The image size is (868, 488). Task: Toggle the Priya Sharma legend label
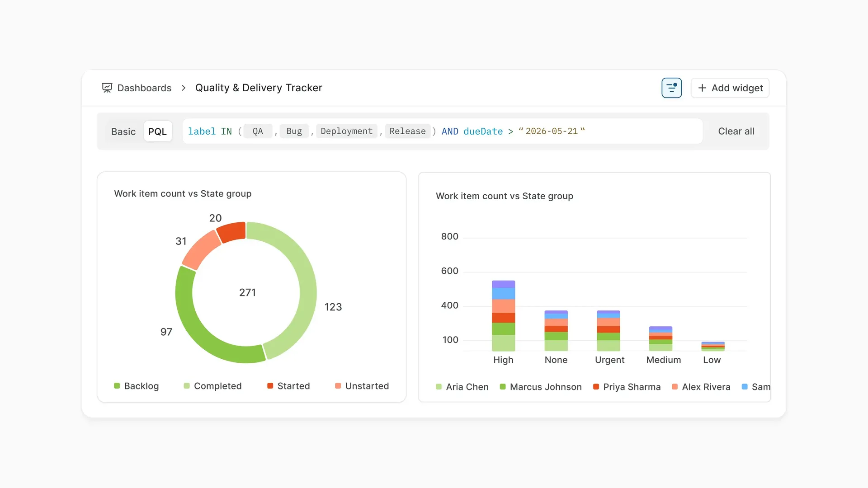tap(632, 387)
